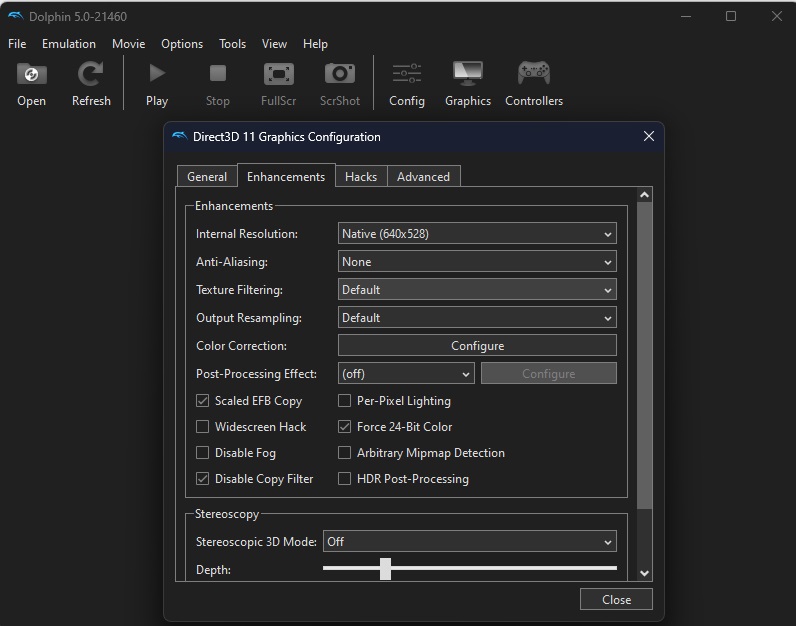Enable HDR Post-Processing checkbox
The height and width of the screenshot is (626, 796).
pyautogui.click(x=344, y=478)
